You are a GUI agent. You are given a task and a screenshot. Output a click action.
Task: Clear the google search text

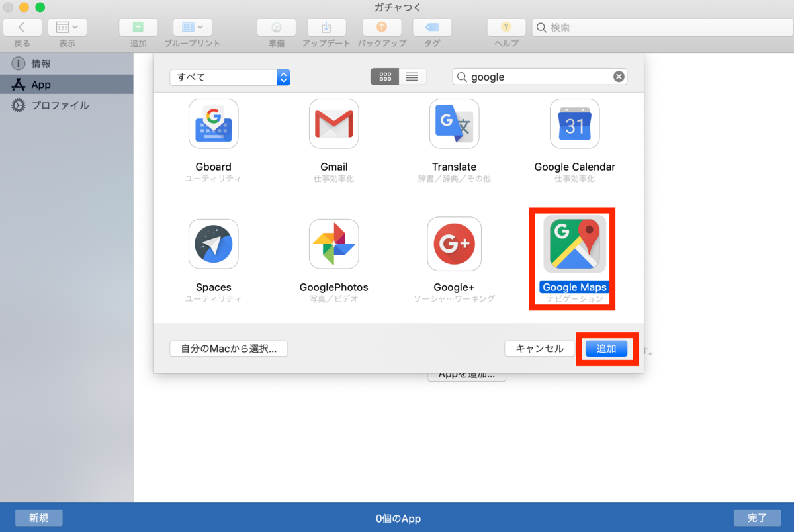pyautogui.click(x=619, y=77)
